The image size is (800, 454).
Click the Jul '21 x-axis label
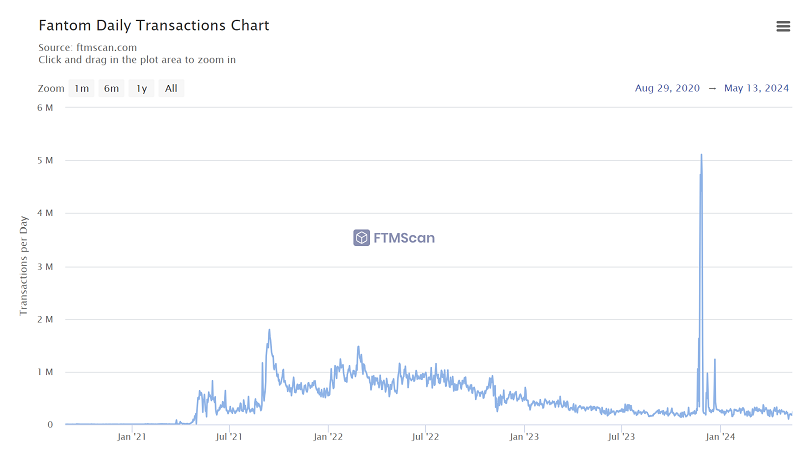(x=229, y=437)
